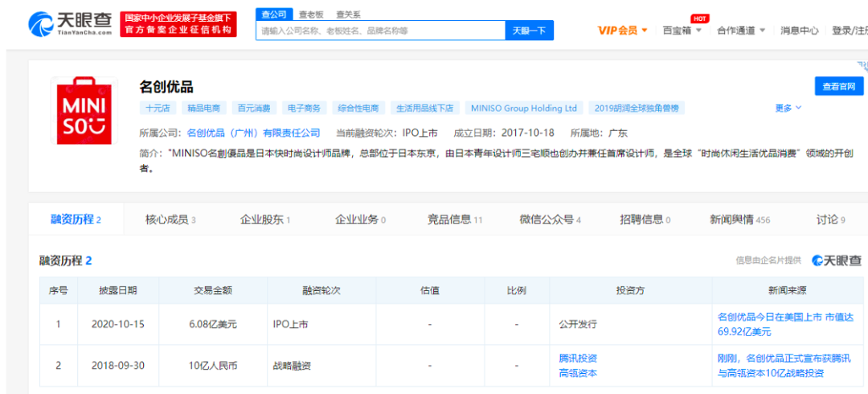Viewport: 868px width, 394px height.
Task: Select the 百元消费 tag
Action: [x=253, y=108]
